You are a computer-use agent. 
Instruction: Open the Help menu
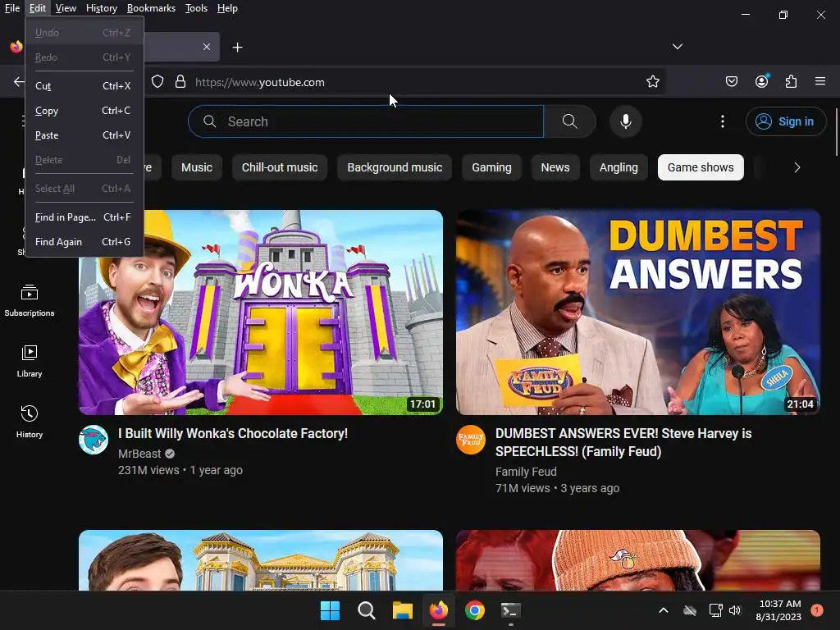[227, 8]
